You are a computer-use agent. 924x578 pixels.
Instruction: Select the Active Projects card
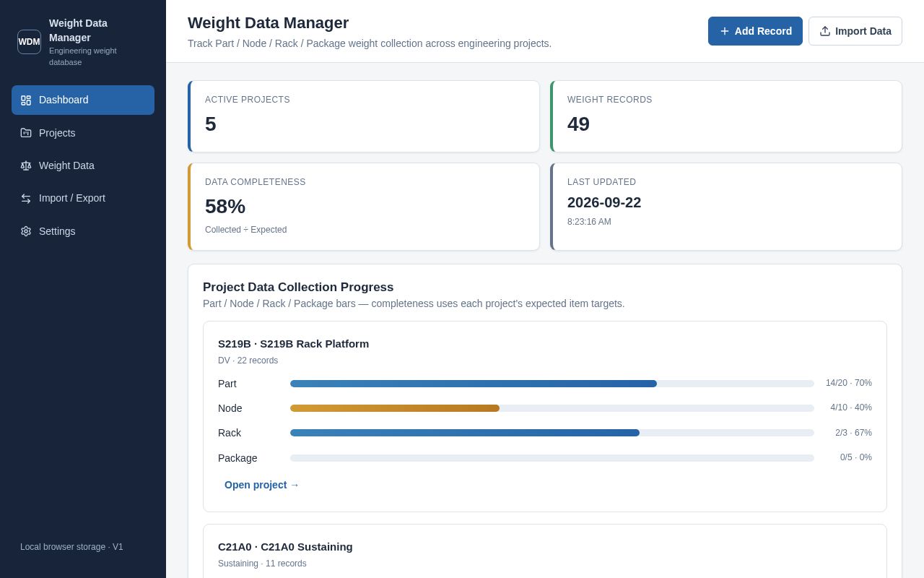[x=364, y=116]
